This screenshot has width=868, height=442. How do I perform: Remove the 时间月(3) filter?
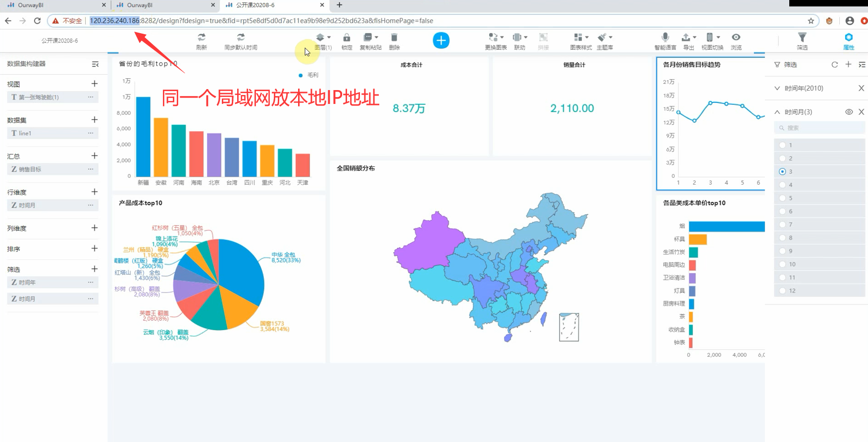pyautogui.click(x=862, y=112)
